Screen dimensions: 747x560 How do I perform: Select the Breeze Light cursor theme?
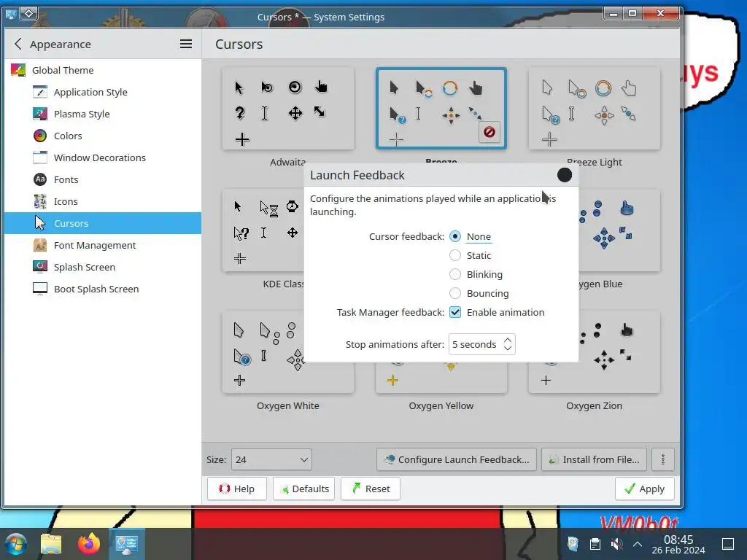[594, 109]
